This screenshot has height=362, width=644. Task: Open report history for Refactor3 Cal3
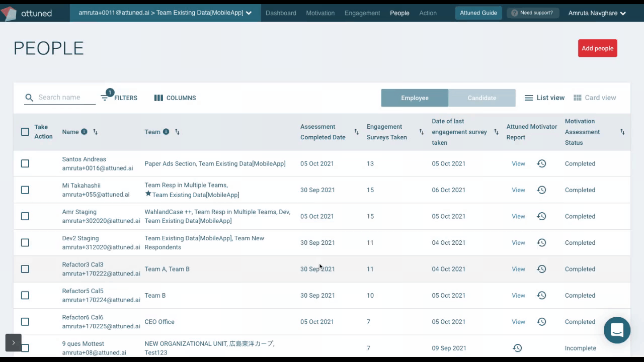[541, 269]
